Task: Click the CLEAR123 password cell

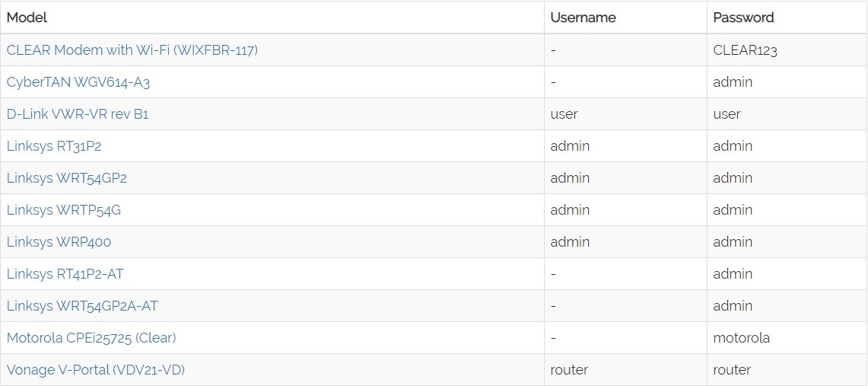Action: (x=745, y=50)
